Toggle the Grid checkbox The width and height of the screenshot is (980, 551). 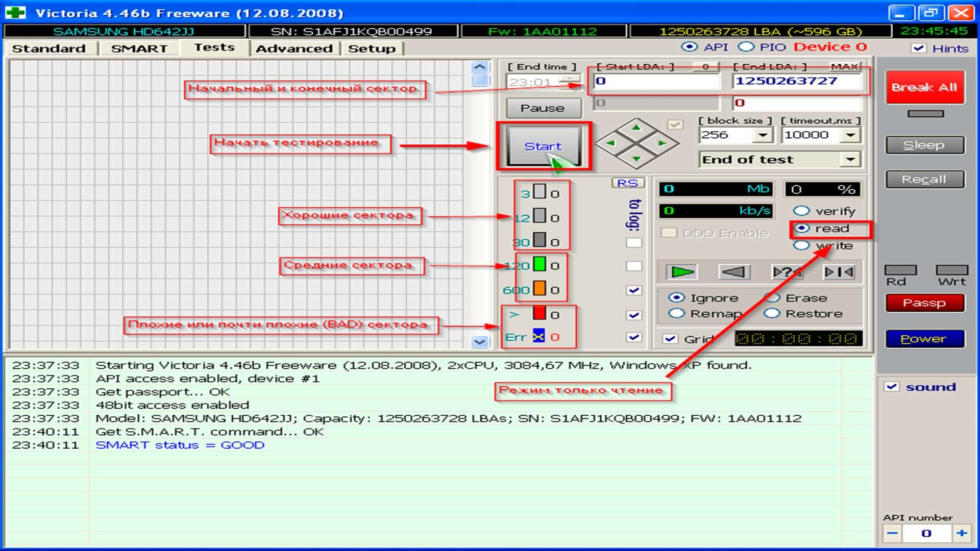[x=670, y=339]
